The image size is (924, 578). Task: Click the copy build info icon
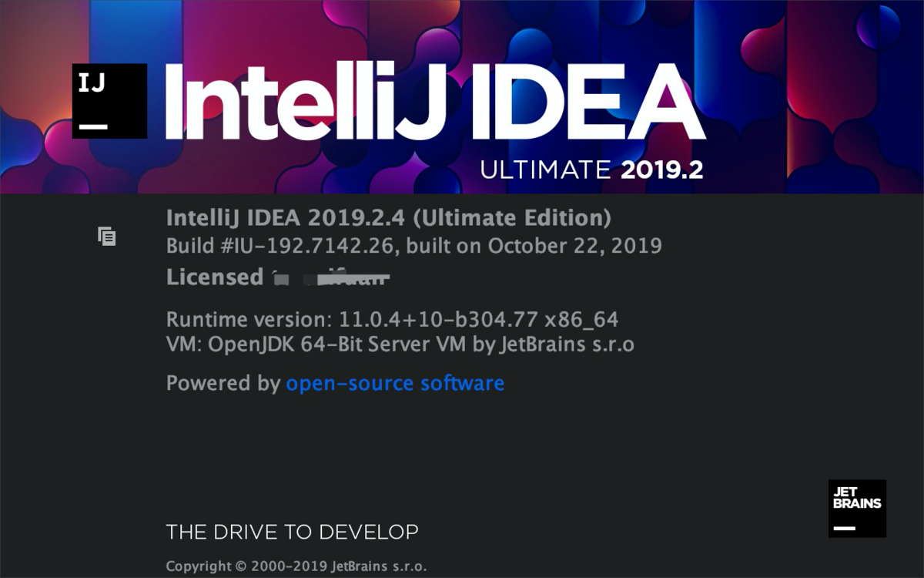(x=107, y=236)
